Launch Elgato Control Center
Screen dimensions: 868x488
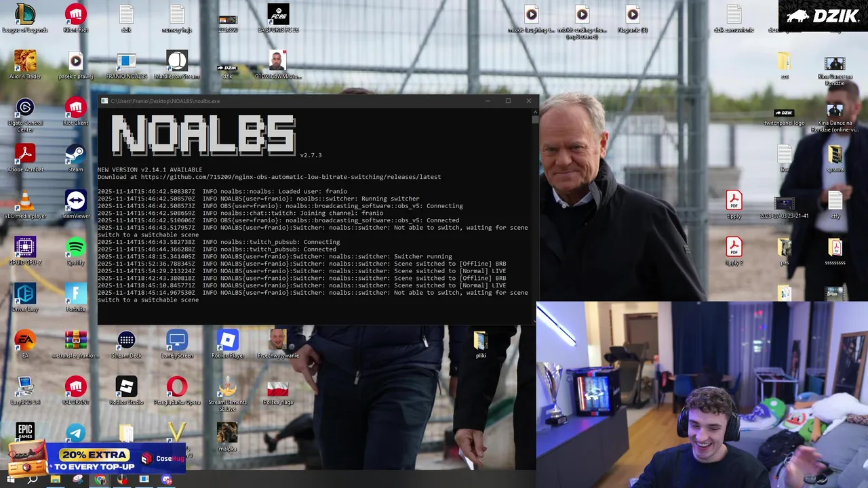point(25,115)
